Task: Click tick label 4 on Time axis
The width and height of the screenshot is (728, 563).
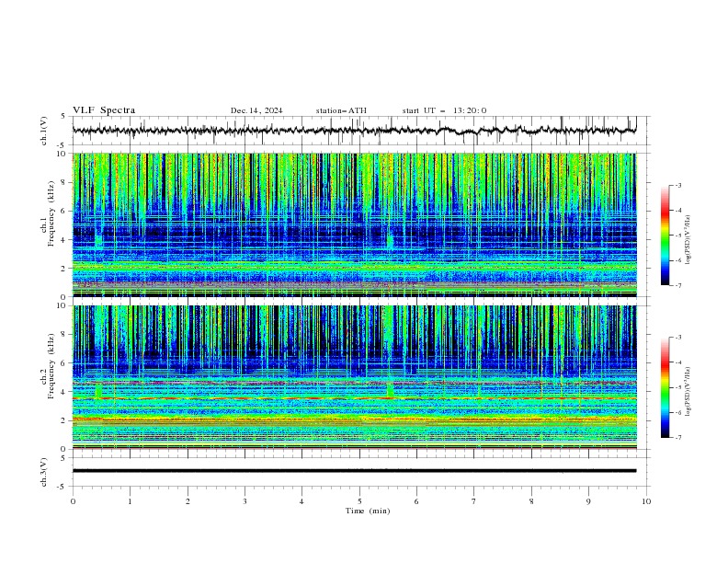Action: click(x=301, y=501)
